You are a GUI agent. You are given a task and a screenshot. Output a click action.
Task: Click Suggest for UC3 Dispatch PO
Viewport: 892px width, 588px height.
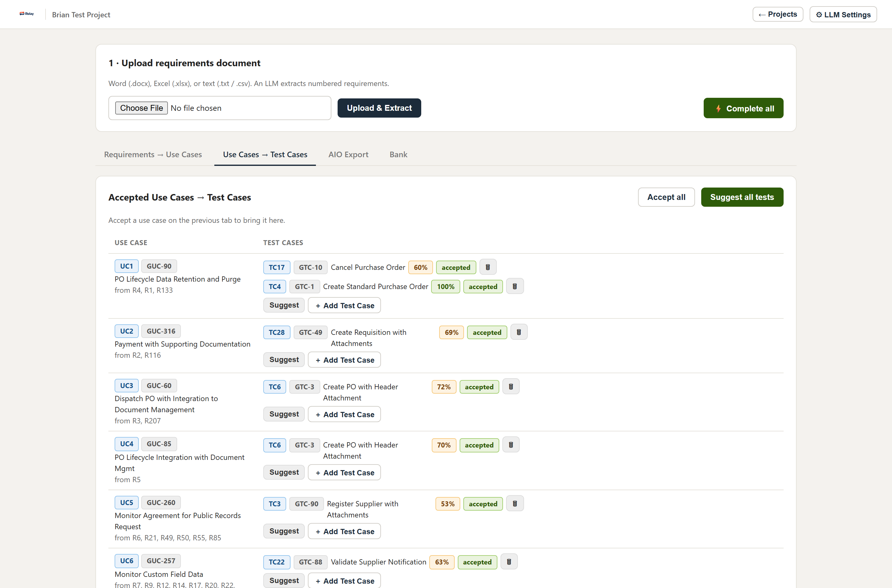click(284, 414)
